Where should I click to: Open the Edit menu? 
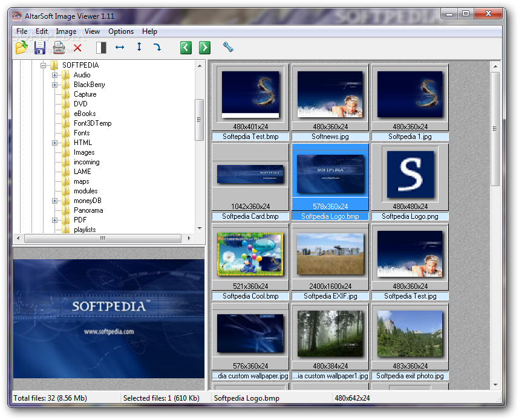tap(42, 31)
